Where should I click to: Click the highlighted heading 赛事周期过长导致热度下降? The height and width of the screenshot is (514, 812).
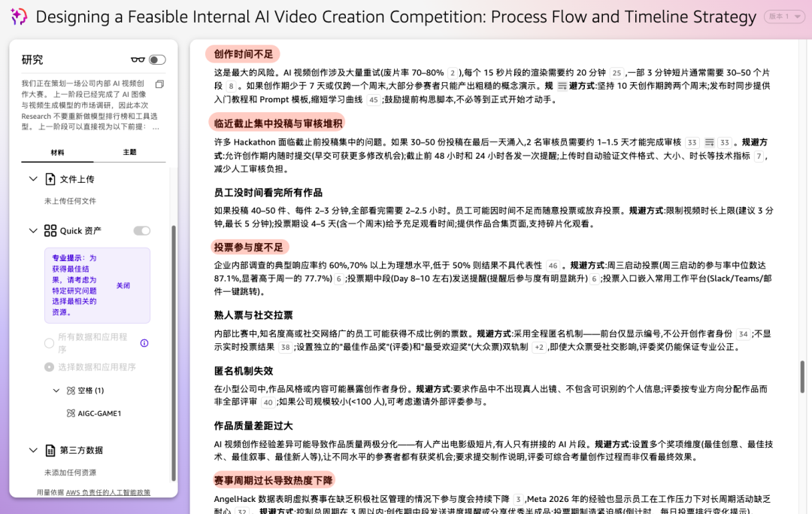274,480
